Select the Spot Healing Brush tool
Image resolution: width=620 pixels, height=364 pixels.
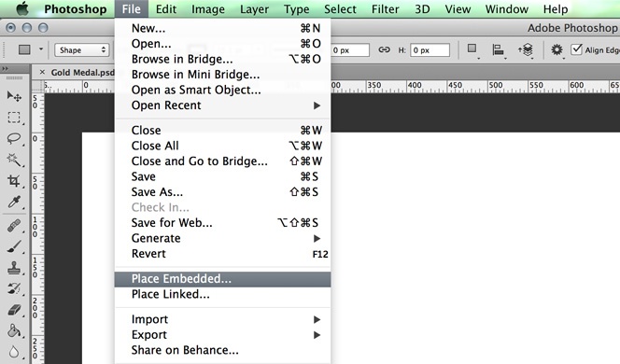[x=14, y=226]
